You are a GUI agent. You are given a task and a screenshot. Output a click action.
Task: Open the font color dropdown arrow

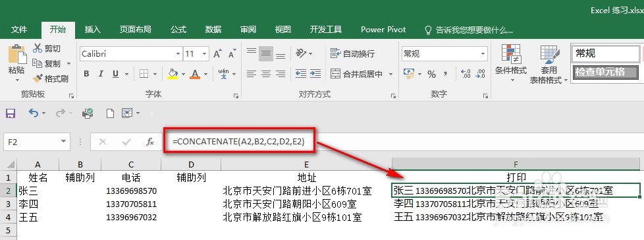click(x=205, y=75)
